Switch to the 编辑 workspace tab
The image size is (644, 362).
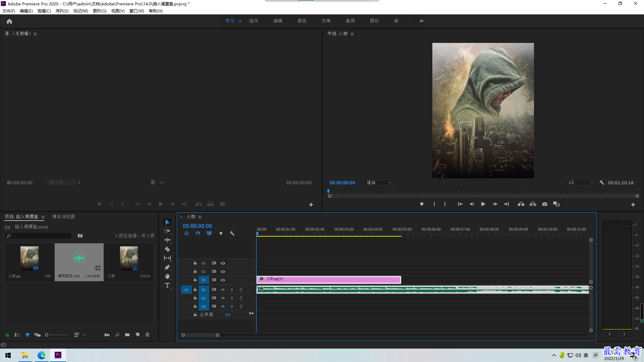pos(278,21)
